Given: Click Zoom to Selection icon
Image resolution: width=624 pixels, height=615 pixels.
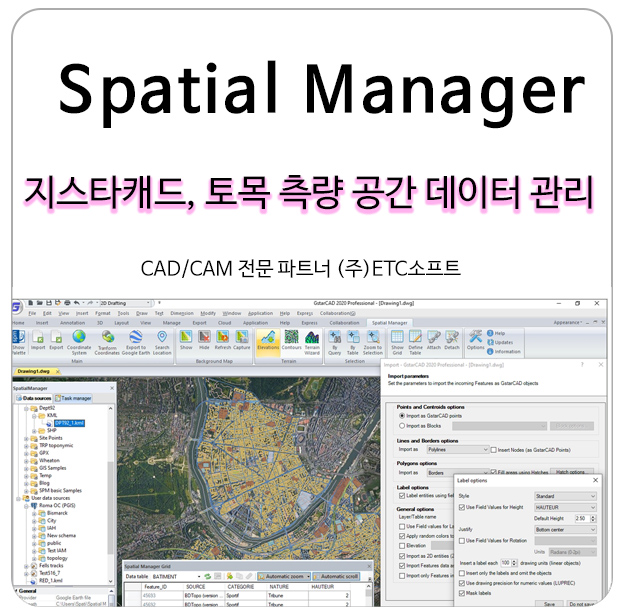Looking at the screenshot, I should [372, 342].
